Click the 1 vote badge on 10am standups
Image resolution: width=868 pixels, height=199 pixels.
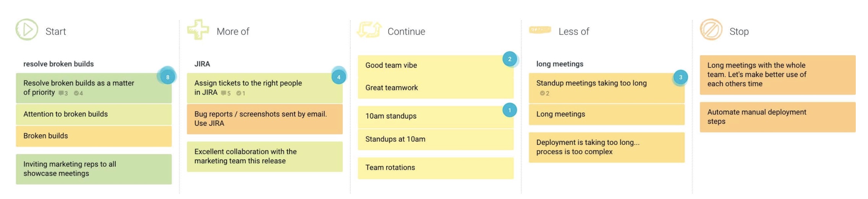510,110
